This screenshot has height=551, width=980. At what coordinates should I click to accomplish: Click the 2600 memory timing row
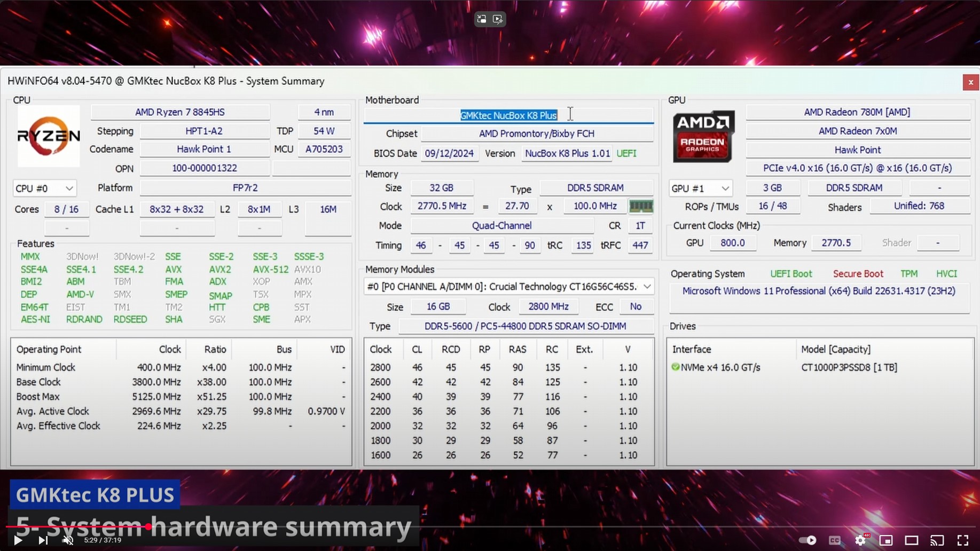(x=508, y=382)
